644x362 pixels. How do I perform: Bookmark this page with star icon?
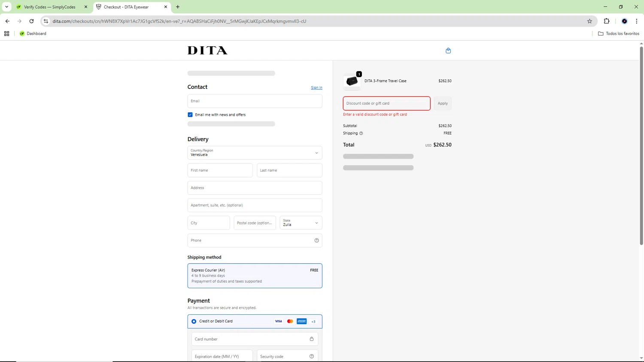pyautogui.click(x=589, y=21)
